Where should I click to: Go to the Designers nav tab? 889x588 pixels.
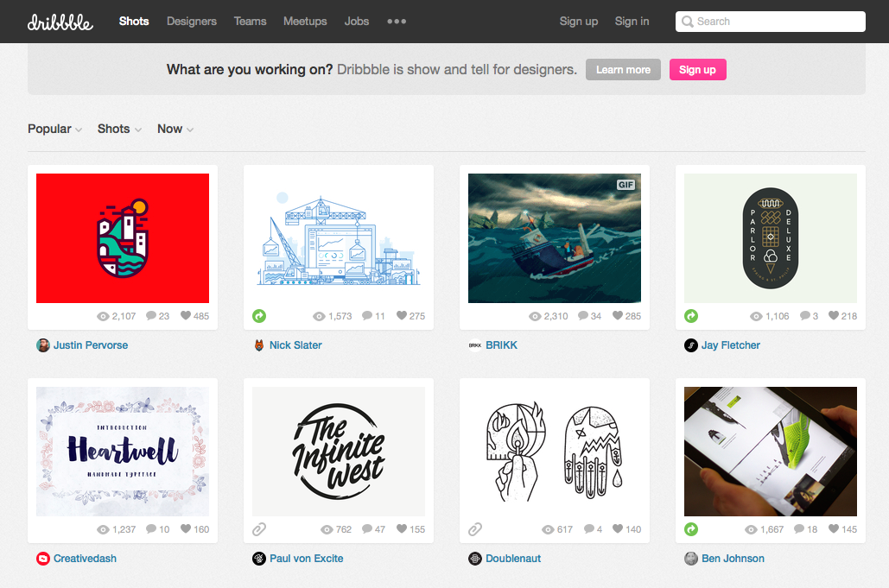192,22
